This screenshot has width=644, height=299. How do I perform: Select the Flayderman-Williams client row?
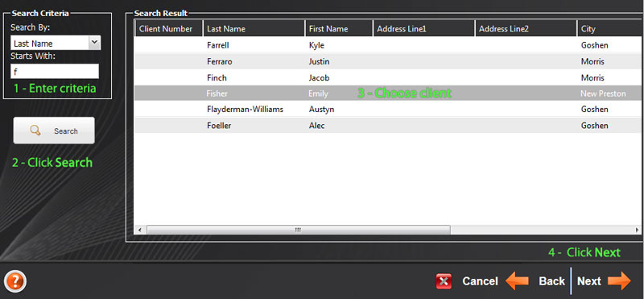click(x=388, y=110)
